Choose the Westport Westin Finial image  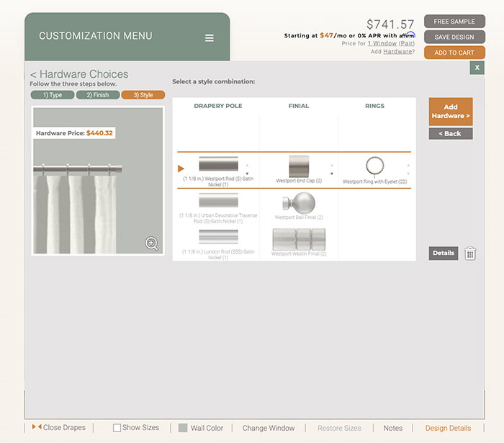coord(299,239)
